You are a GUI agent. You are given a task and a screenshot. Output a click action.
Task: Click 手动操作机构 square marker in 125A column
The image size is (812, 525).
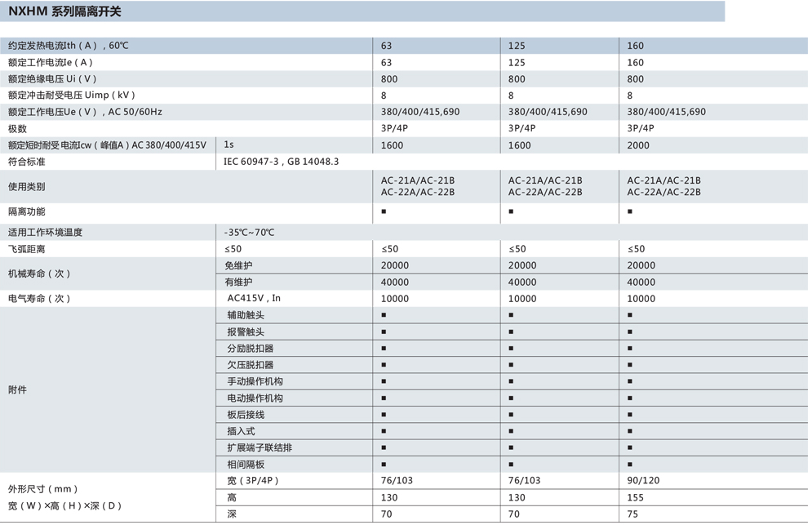point(511,381)
